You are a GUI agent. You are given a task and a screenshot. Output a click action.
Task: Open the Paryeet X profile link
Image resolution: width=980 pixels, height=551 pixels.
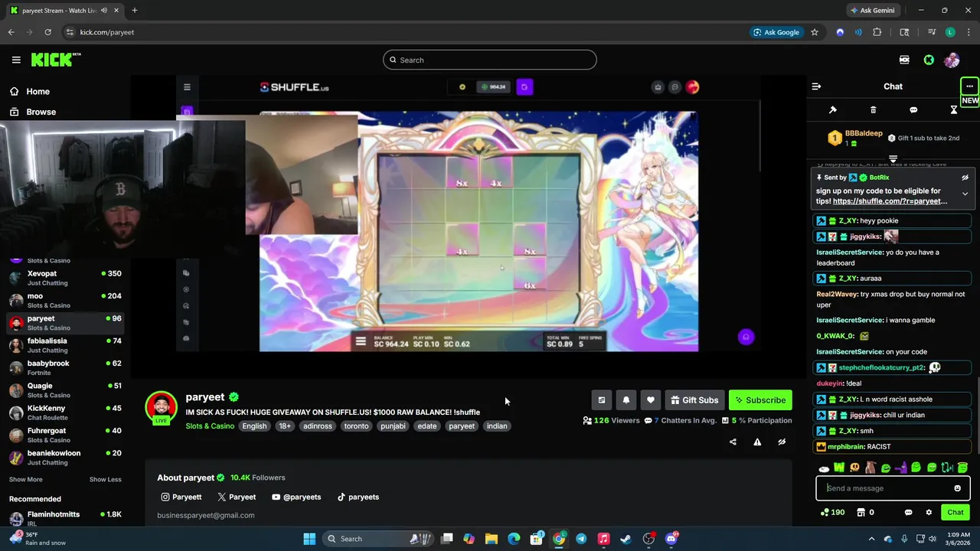237,497
